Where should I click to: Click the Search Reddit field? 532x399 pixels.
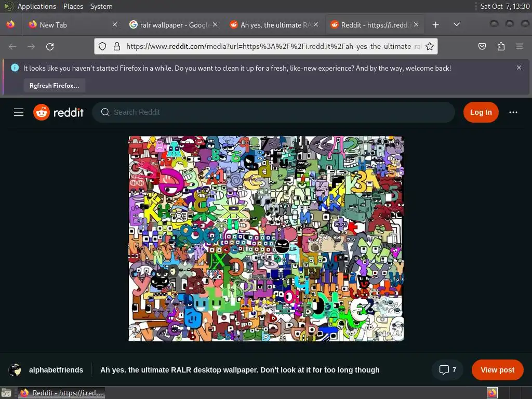273,112
